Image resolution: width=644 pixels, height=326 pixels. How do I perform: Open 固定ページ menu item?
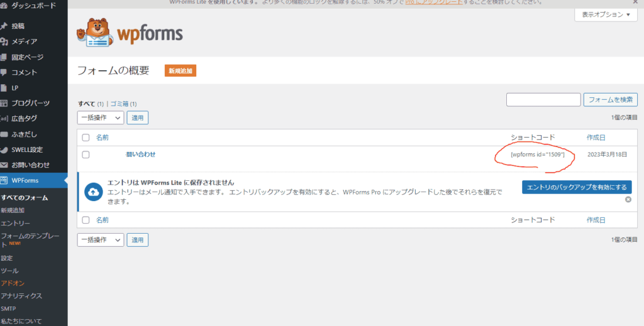click(28, 57)
